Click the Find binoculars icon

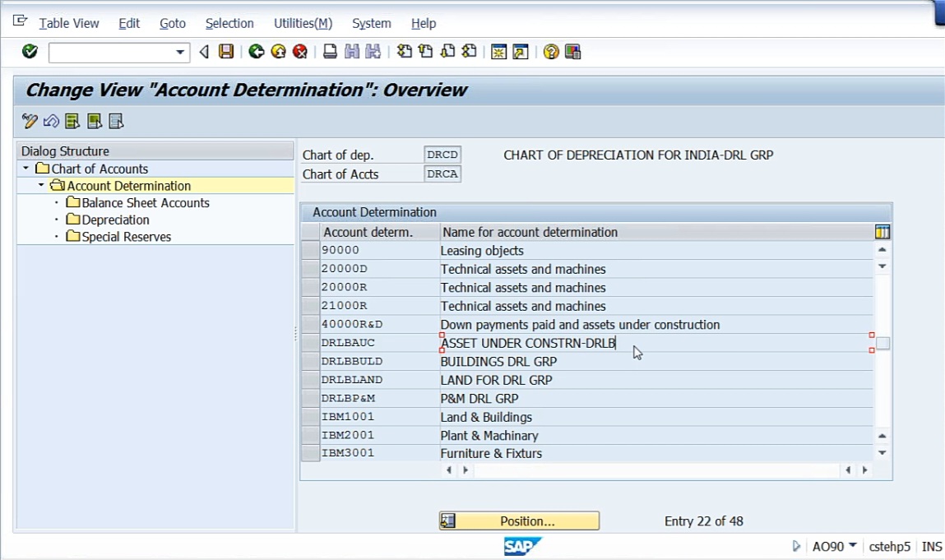351,52
